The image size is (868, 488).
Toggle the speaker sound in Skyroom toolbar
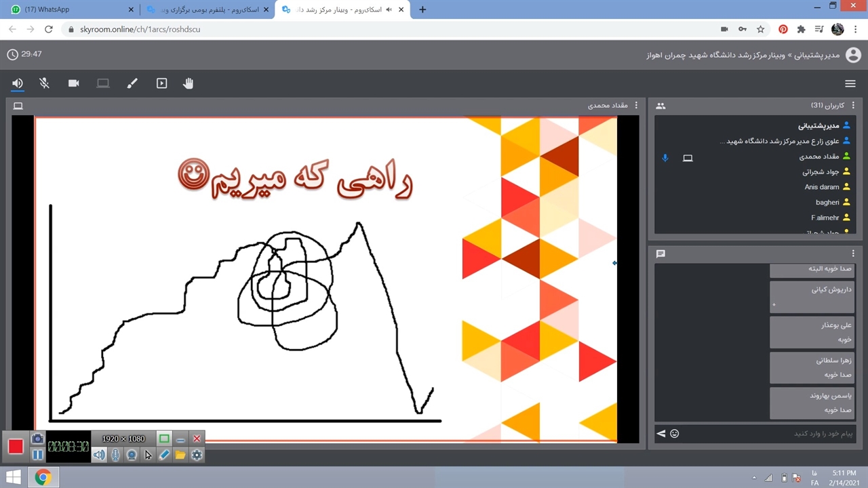[18, 83]
